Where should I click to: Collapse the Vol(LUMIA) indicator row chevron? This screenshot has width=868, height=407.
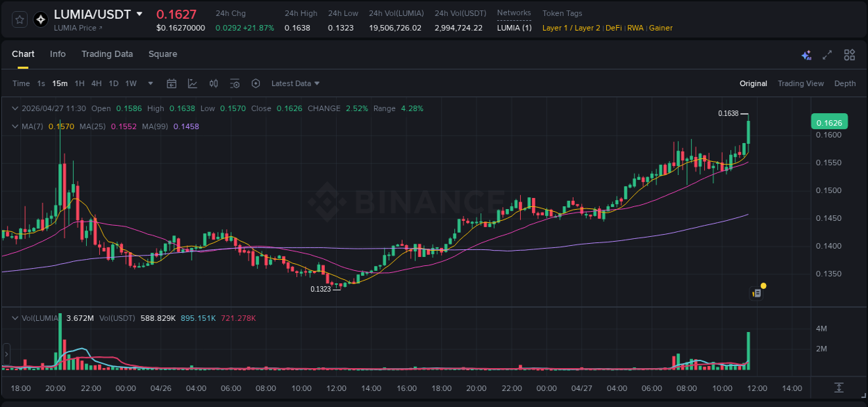(x=15, y=318)
